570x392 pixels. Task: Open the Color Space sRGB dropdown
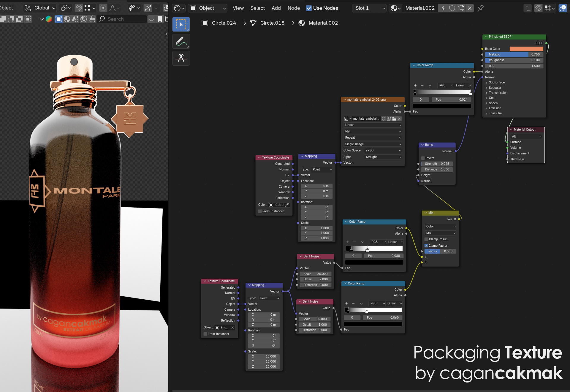[x=383, y=150]
